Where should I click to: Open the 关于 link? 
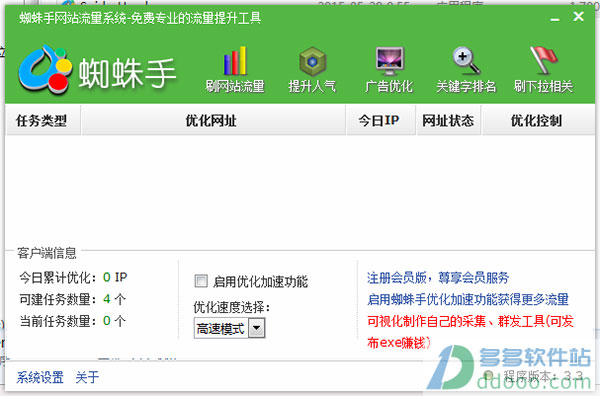point(87,377)
